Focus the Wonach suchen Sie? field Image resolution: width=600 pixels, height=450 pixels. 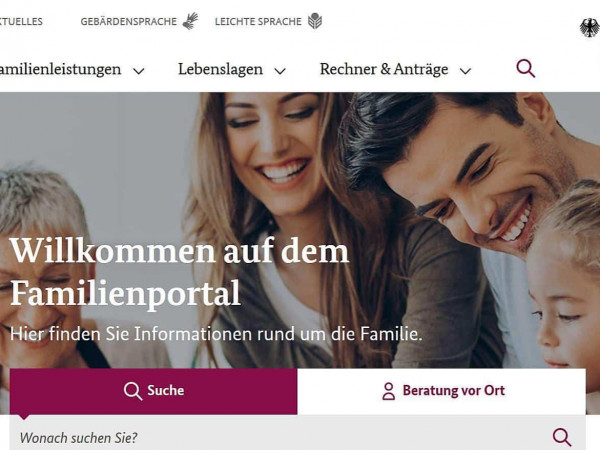[281, 437]
